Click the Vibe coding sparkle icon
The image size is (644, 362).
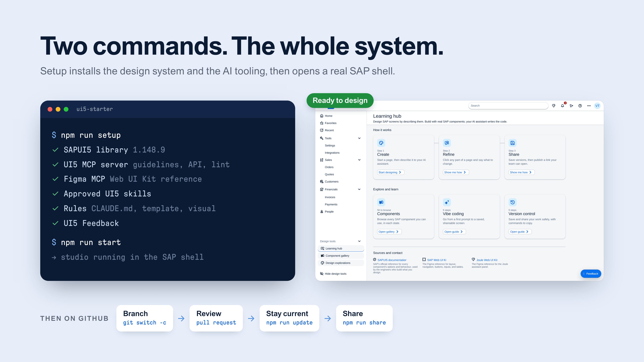[x=447, y=202]
